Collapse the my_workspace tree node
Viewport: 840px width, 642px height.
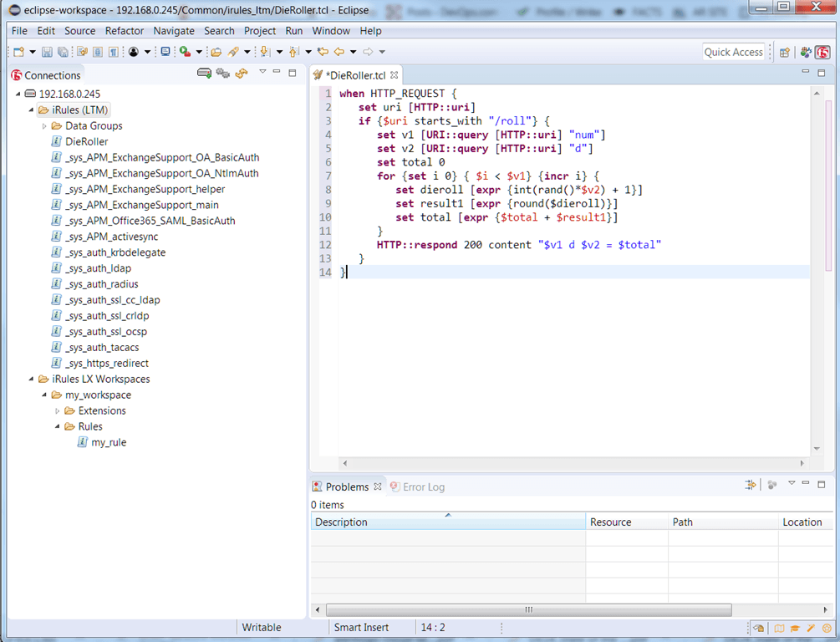tap(44, 395)
